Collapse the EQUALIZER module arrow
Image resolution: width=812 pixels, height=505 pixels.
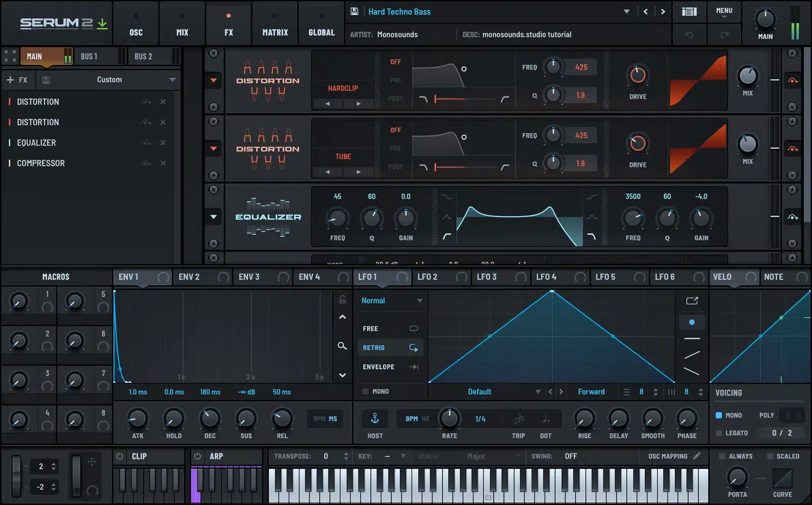[x=214, y=217]
